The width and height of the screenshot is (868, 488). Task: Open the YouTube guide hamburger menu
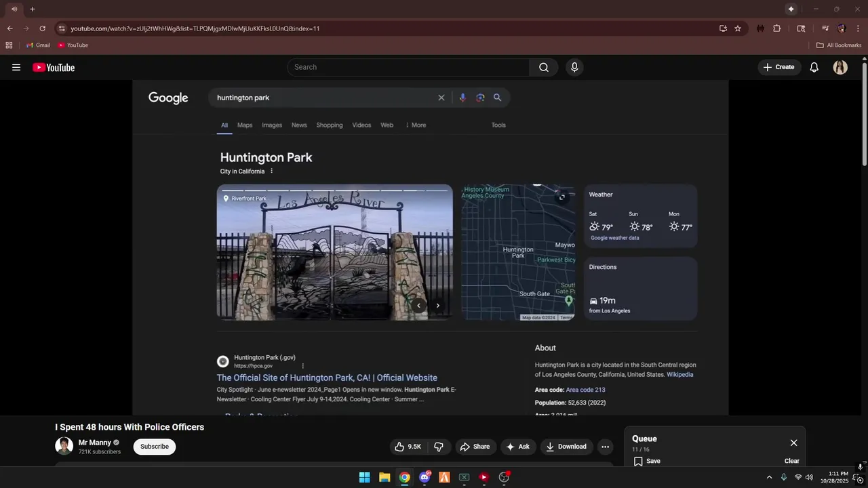(16, 67)
